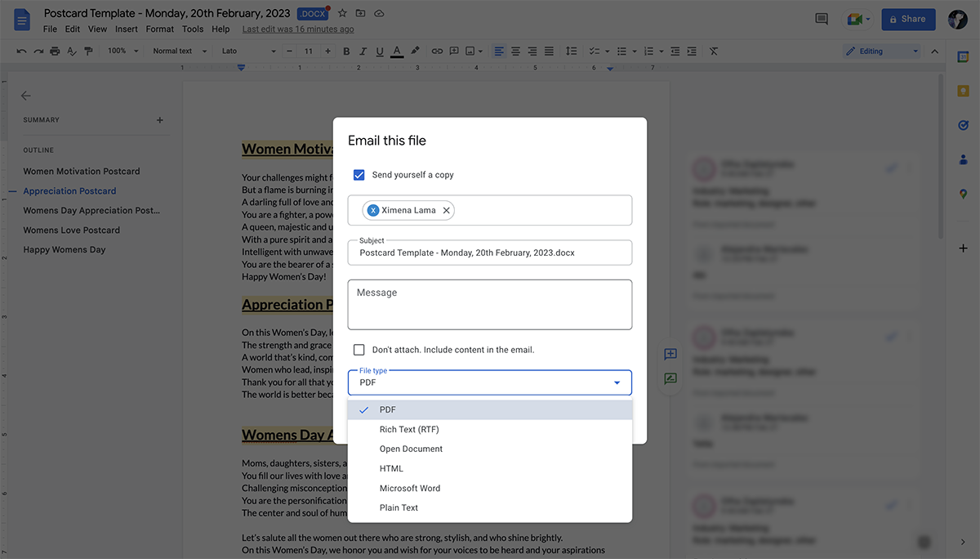Screen dimensions: 980x559
Task: Star this document
Action: pyautogui.click(x=342, y=14)
